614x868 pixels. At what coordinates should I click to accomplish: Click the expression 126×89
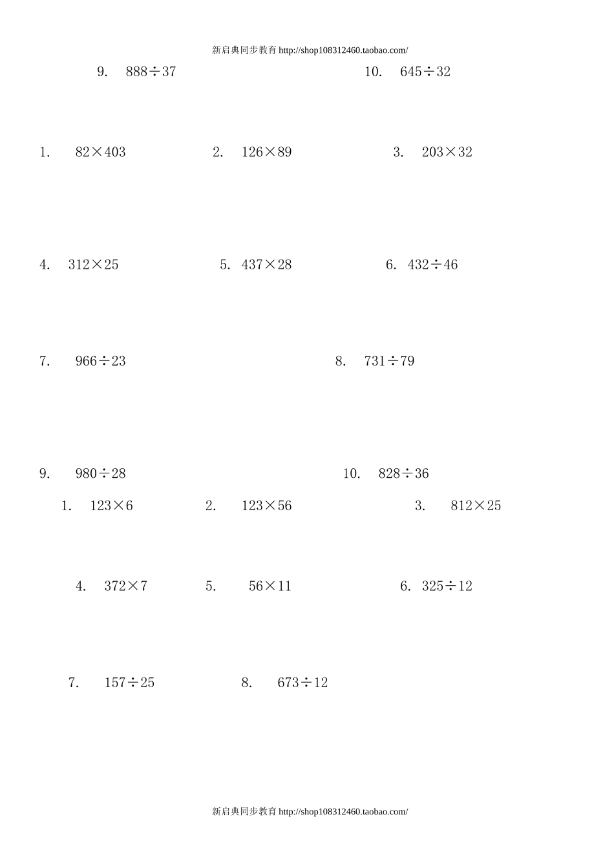267,152
